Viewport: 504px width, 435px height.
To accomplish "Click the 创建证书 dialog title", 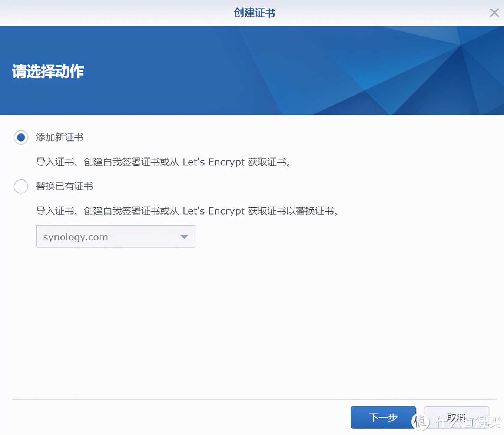I will (254, 12).
